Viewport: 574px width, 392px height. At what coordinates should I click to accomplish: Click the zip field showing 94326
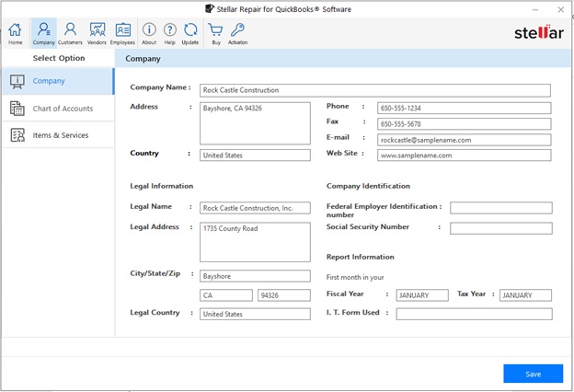[284, 294]
